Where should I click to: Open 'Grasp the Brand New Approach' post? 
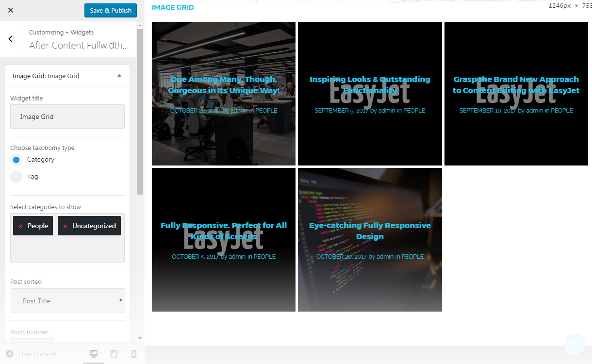coord(516,85)
